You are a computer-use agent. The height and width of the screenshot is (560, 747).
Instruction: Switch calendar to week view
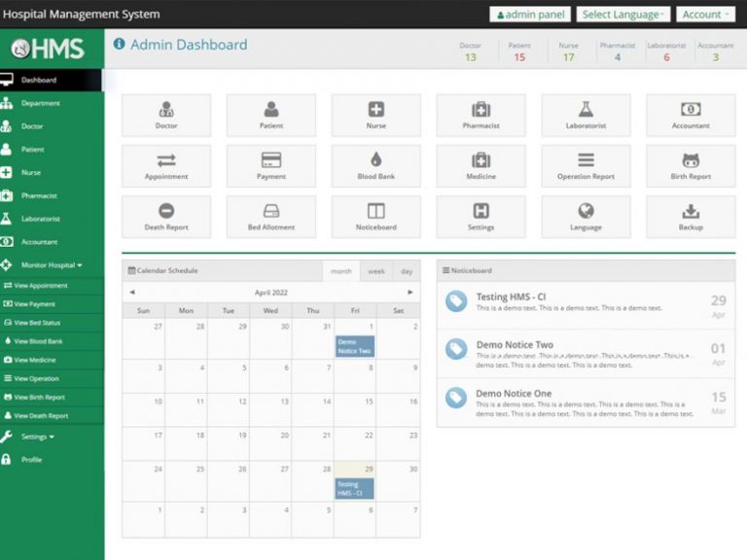click(375, 271)
